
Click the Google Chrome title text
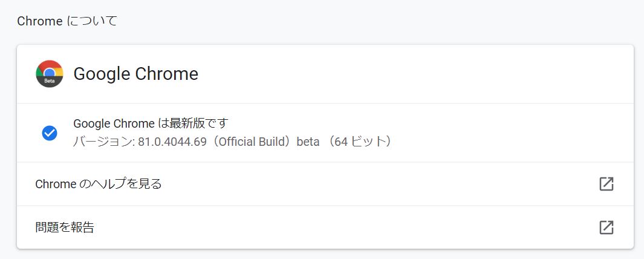[136, 74]
